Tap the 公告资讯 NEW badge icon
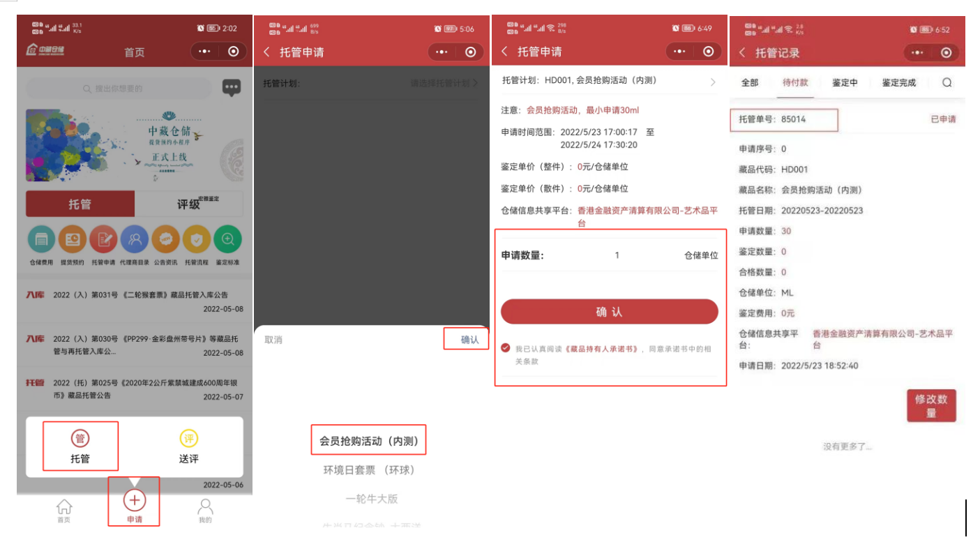 (x=165, y=239)
